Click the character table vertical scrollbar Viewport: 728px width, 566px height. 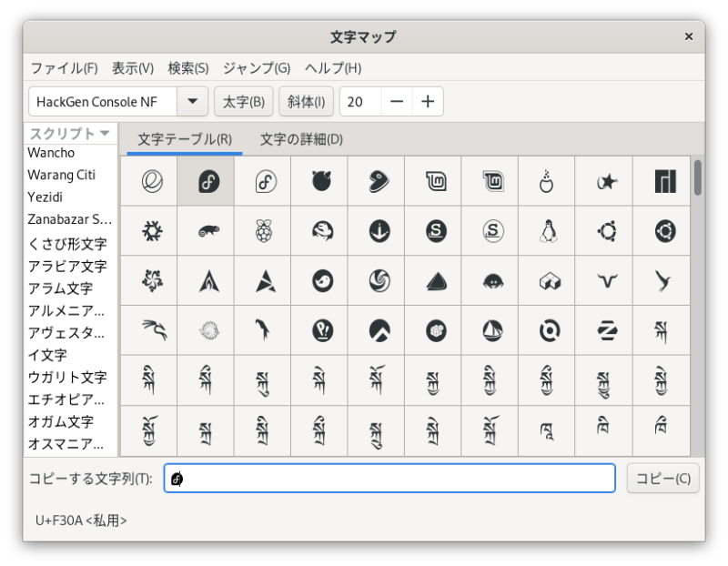tap(697, 177)
